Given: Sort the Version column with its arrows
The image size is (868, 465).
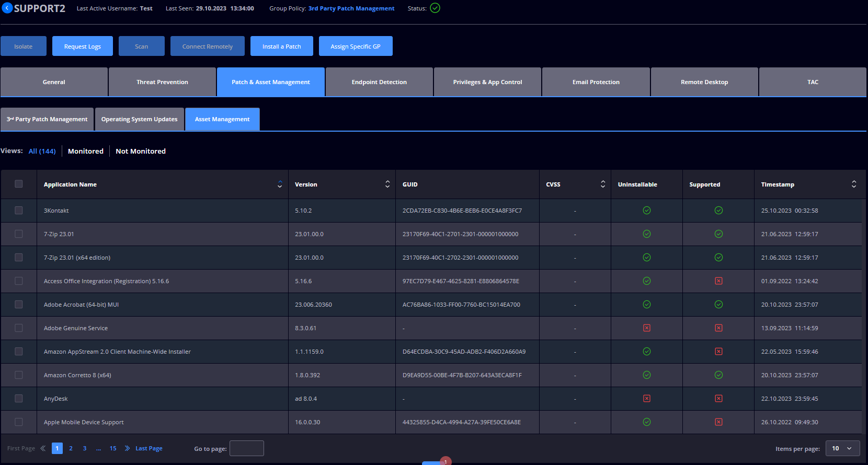Looking at the screenshot, I should tap(387, 184).
